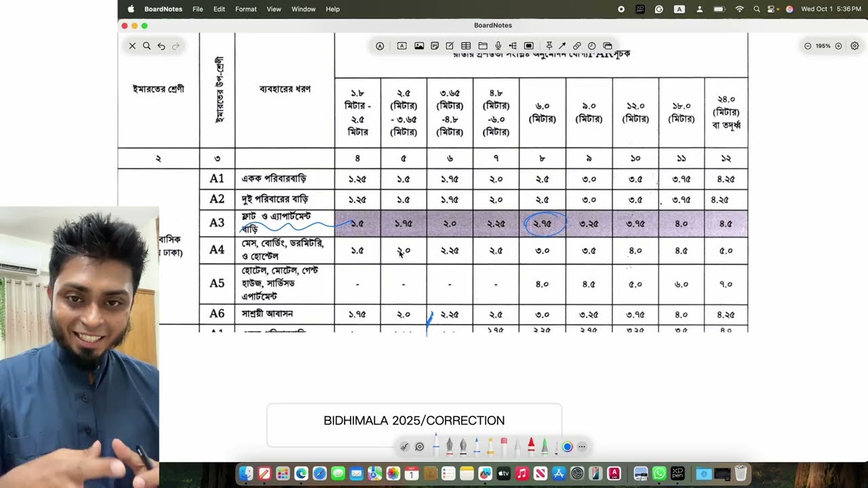Screen dimensions: 868x488
Task: Open Spotlight search in menu bar
Action: pos(756,9)
